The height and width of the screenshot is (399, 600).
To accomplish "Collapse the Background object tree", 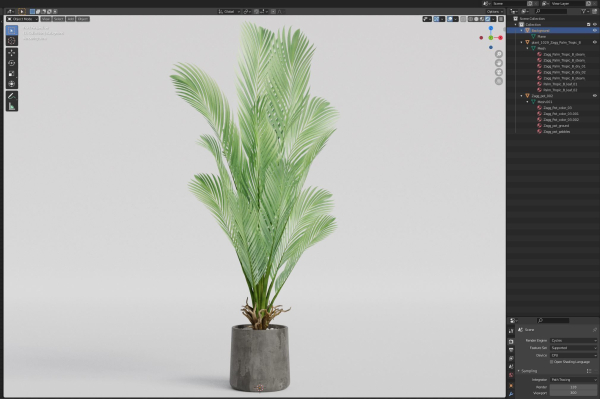I will point(522,30).
